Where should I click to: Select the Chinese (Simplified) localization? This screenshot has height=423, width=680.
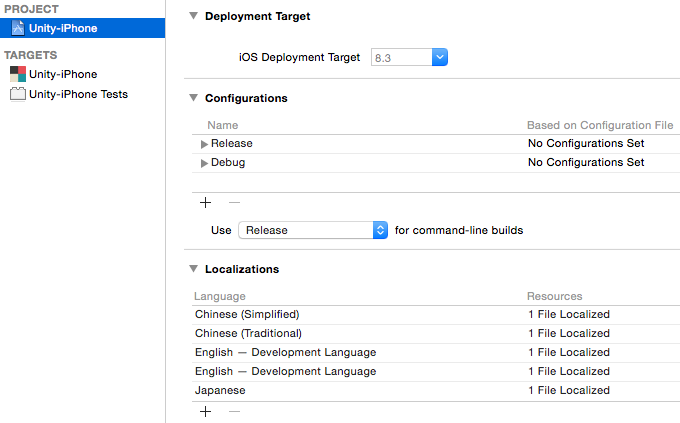pyautogui.click(x=247, y=315)
